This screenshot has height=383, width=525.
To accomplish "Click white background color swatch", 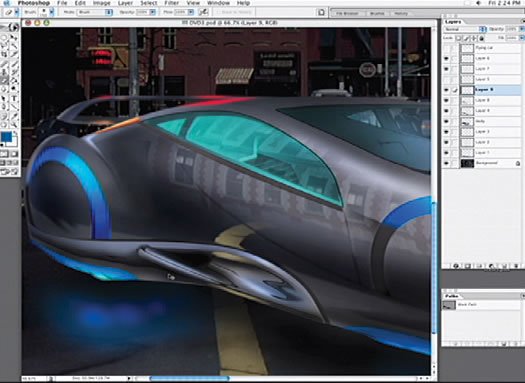I will coord(14,142).
